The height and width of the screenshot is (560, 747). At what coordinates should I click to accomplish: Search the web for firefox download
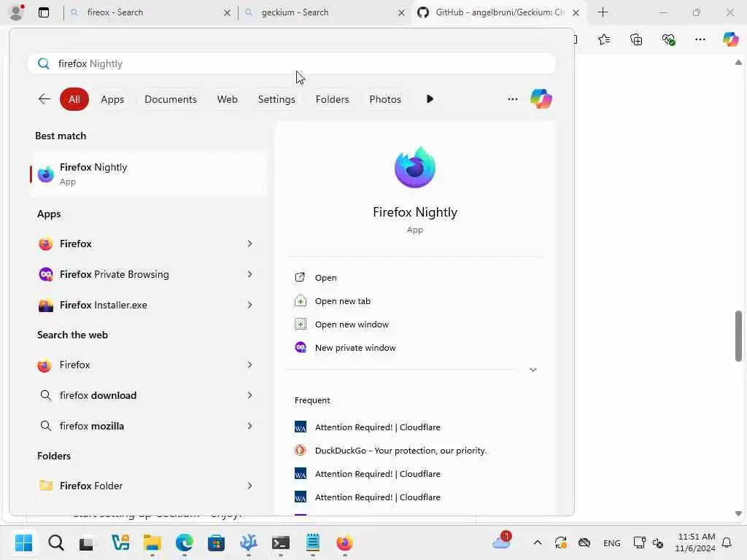[x=98, y=395]
